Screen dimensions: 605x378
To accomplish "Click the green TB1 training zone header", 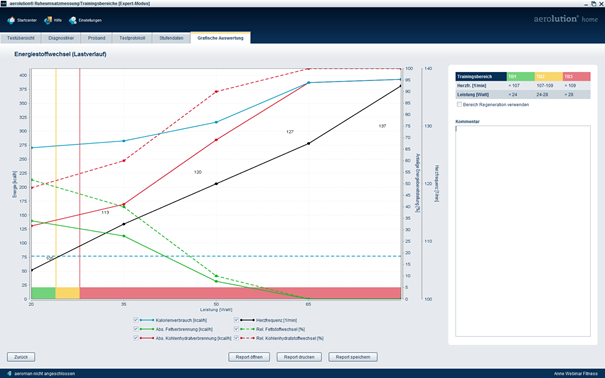I will pyautogui.click(x=521, y=76).
